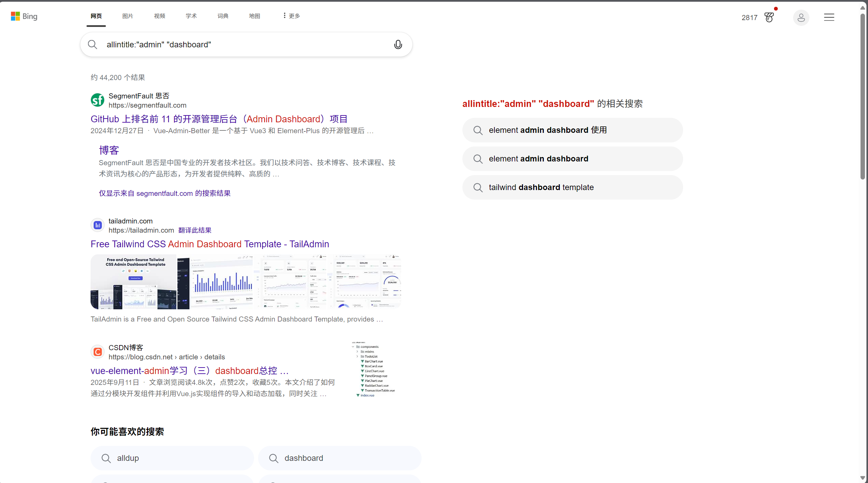
Task: Click inside the search input field
Action: (x=238, y=44)
